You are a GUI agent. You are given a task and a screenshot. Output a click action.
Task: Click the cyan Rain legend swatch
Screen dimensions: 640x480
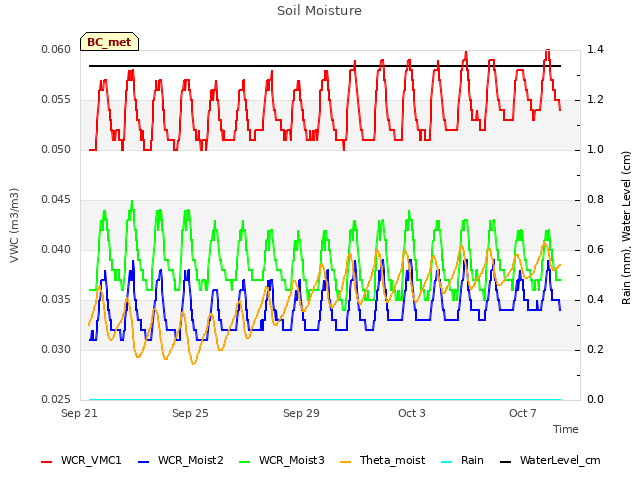[447, 461]
